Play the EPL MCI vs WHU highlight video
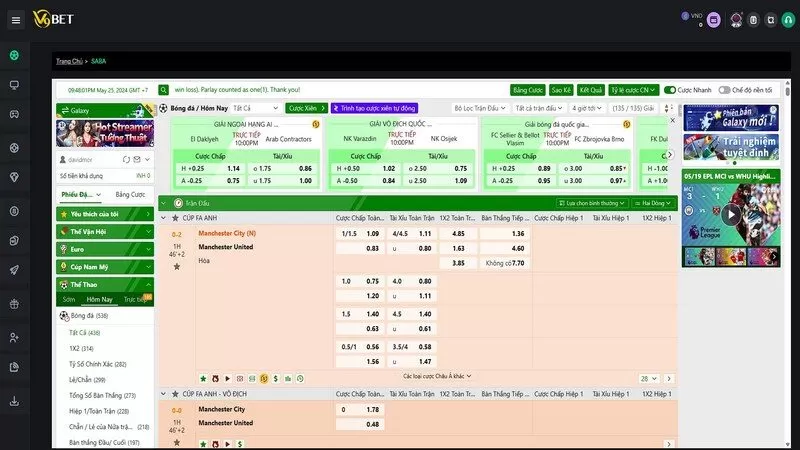This screenshot has width=800, height=450. tap(731, 214)
